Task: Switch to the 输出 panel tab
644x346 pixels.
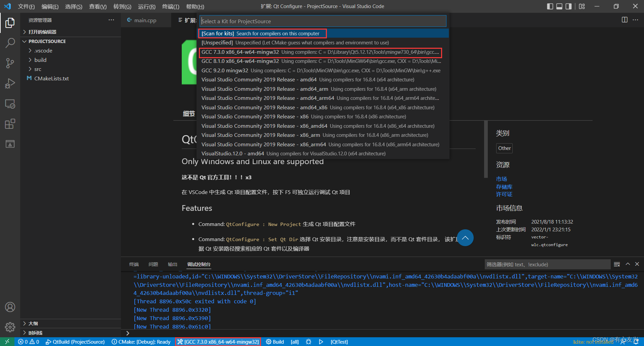Action: 172,264
